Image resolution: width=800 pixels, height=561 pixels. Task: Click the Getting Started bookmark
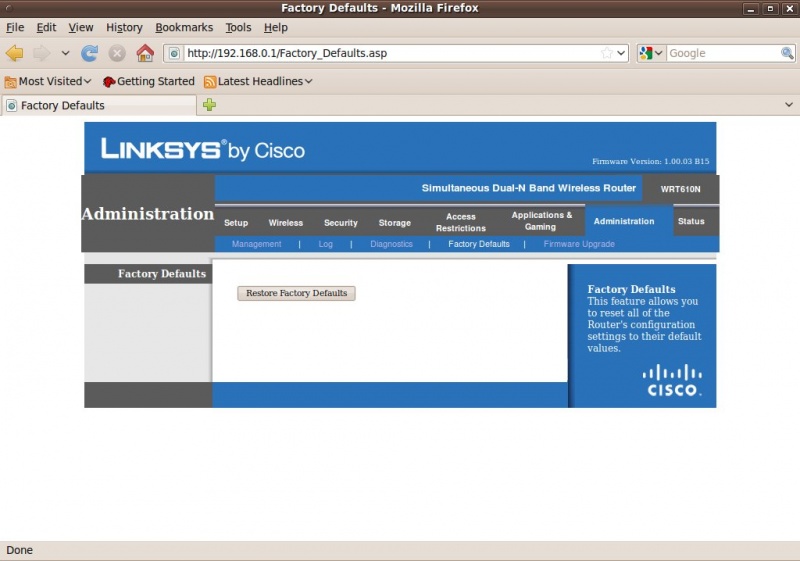tap(148, 81)
